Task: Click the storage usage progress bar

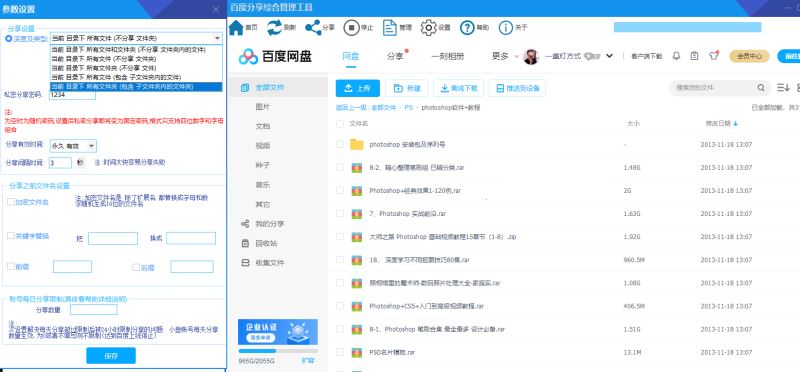Action: tap(278, 351)
